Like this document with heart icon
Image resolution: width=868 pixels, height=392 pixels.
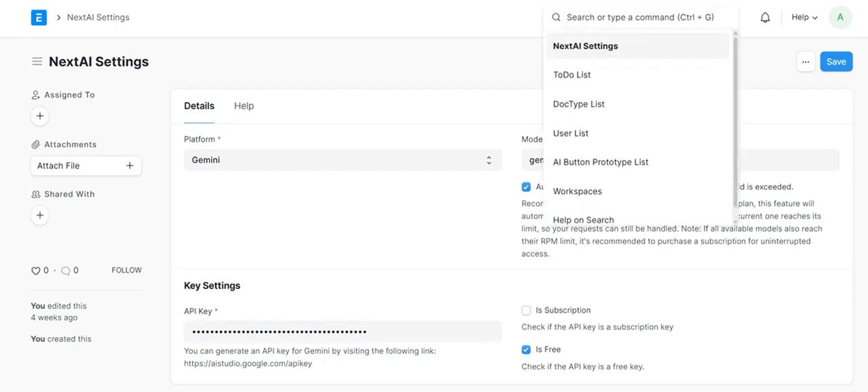click(x=36, y=271)
